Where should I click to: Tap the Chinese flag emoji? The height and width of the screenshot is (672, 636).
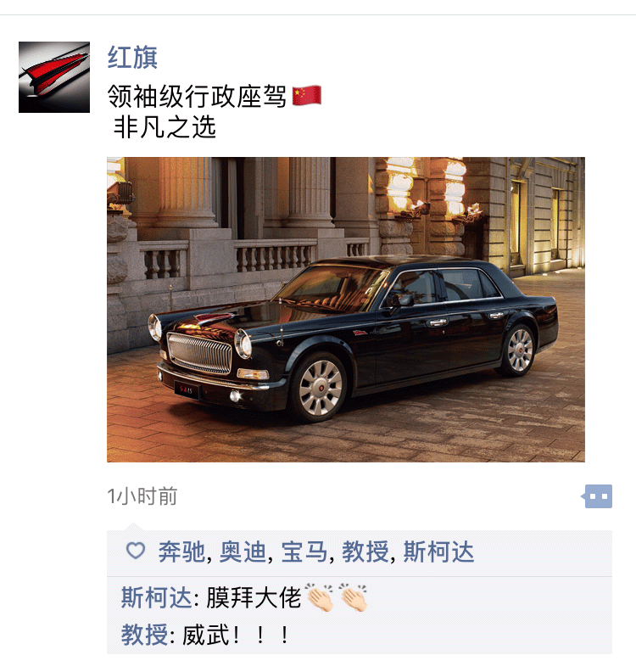[x=307, y=96]
